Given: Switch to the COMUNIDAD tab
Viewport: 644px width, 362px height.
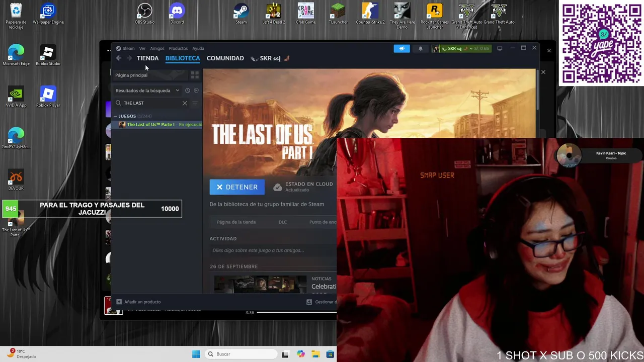Looking at the screenshot, I should [x=225, y=58].
